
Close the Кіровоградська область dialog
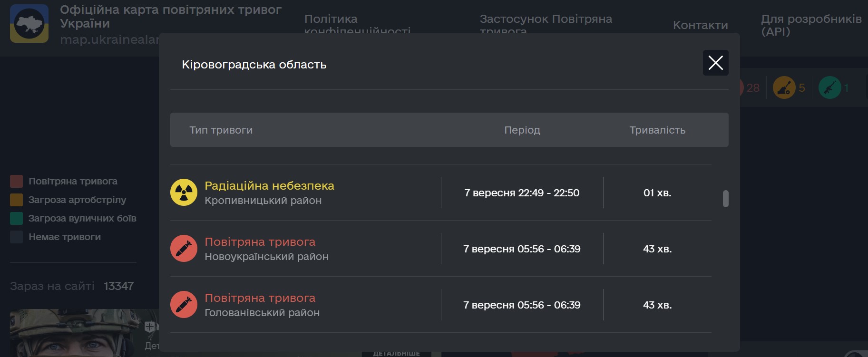click(715, 63)
